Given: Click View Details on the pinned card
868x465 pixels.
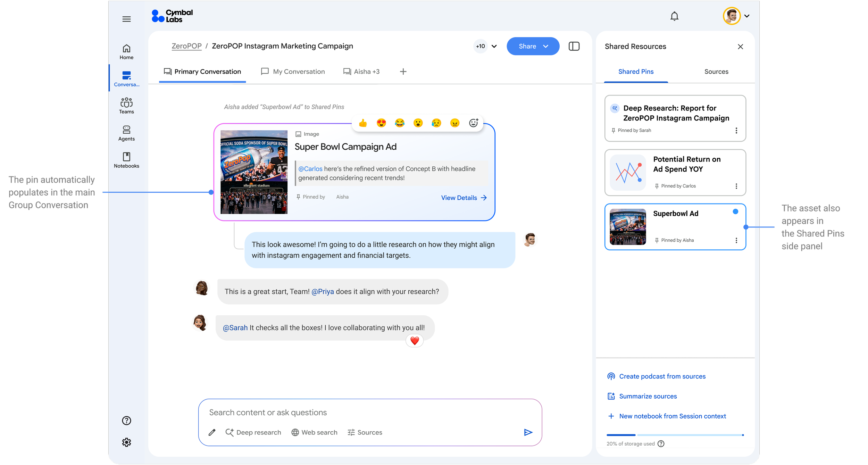Looking at the screenshot, I should [464, 198].
